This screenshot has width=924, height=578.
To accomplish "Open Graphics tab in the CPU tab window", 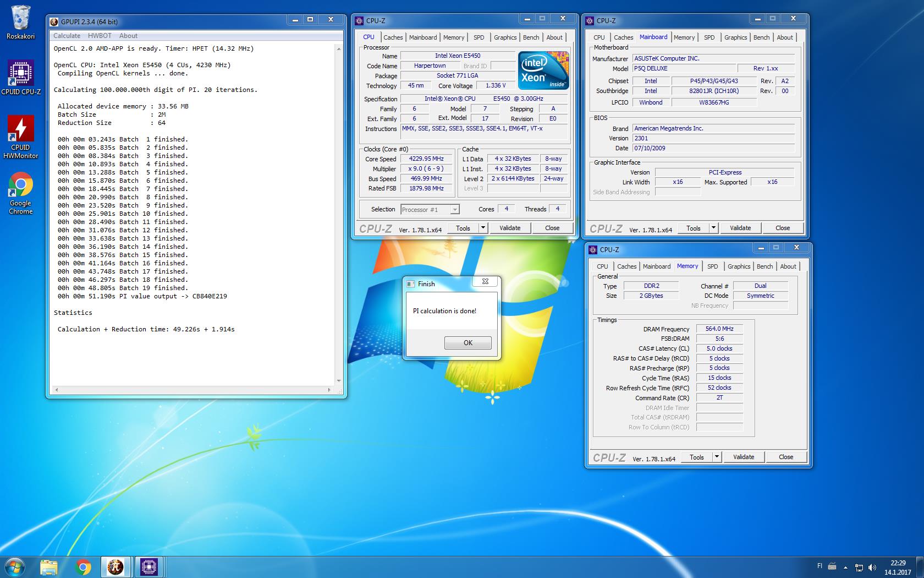I will (x=505, y=37).
